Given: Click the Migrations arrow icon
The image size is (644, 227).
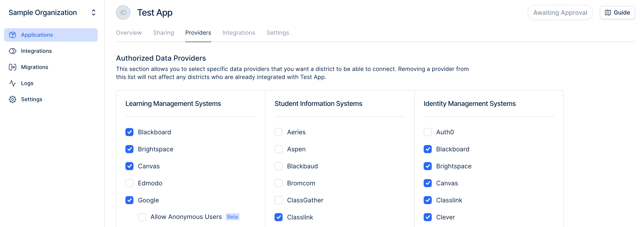Looking at the screenshot, I should coord(13,67).
